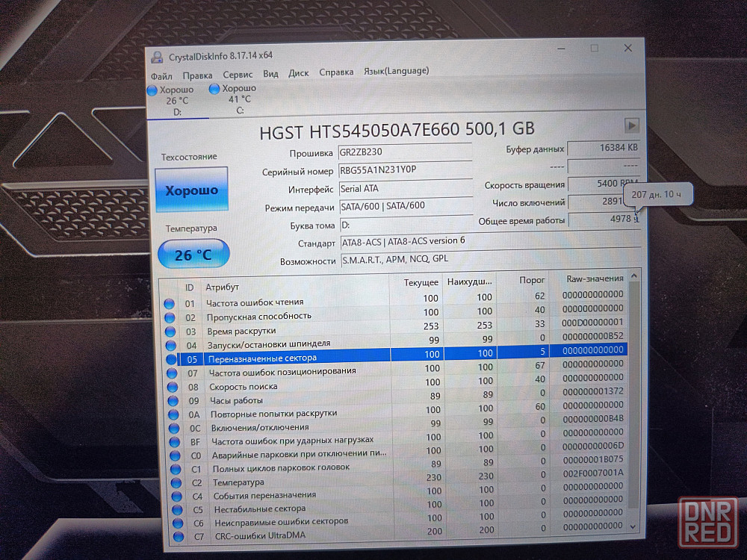Click the Буква тома field D:
The width and height of the screenshot is (747, 560).
[406, 224]
